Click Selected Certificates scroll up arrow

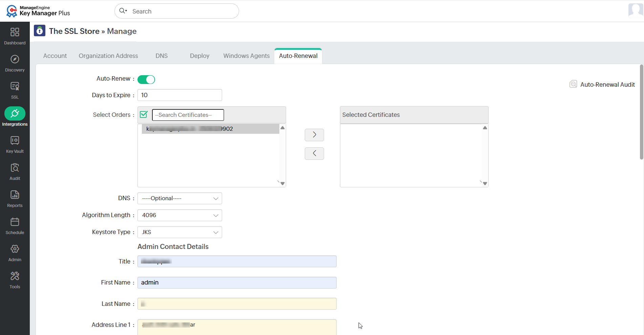(x=485, y=128)
